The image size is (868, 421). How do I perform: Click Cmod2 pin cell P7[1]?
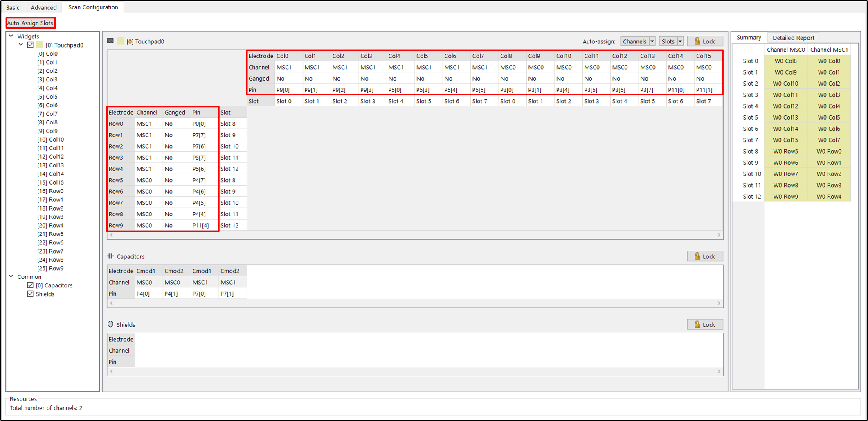pos(233,294)
